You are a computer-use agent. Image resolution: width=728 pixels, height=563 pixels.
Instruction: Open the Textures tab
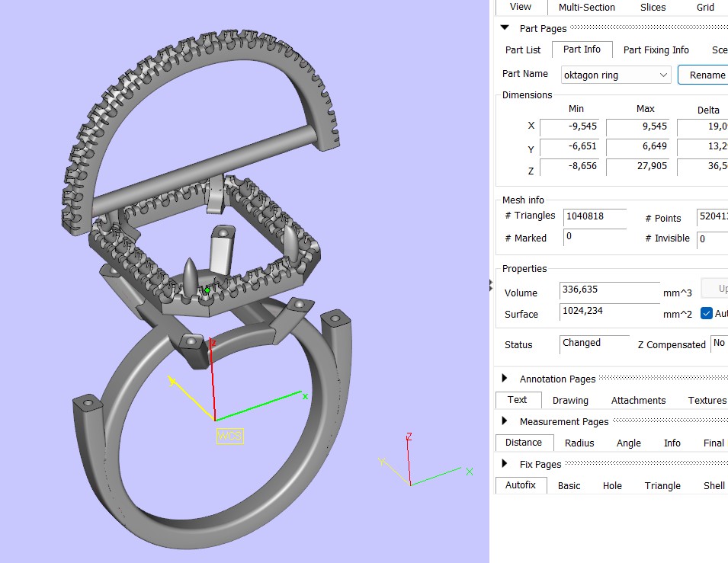(x=707, y=401)
